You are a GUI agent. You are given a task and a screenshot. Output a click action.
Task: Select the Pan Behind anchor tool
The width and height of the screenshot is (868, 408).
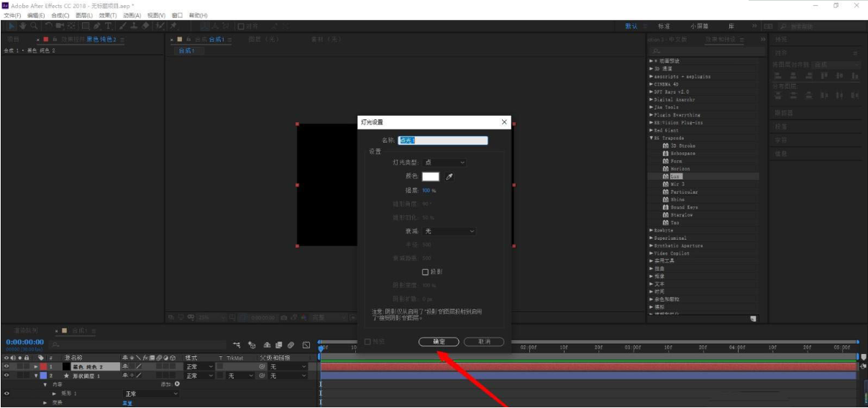70,26
